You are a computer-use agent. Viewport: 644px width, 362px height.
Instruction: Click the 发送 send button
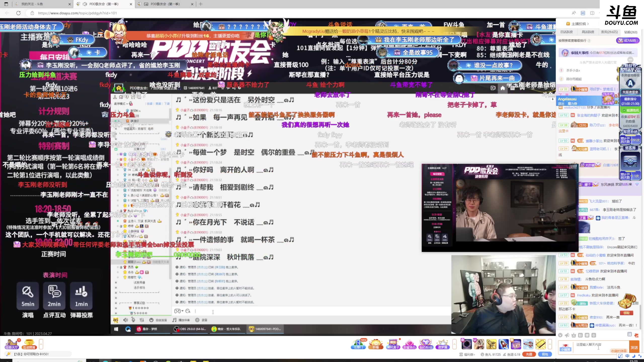[634, 347]
